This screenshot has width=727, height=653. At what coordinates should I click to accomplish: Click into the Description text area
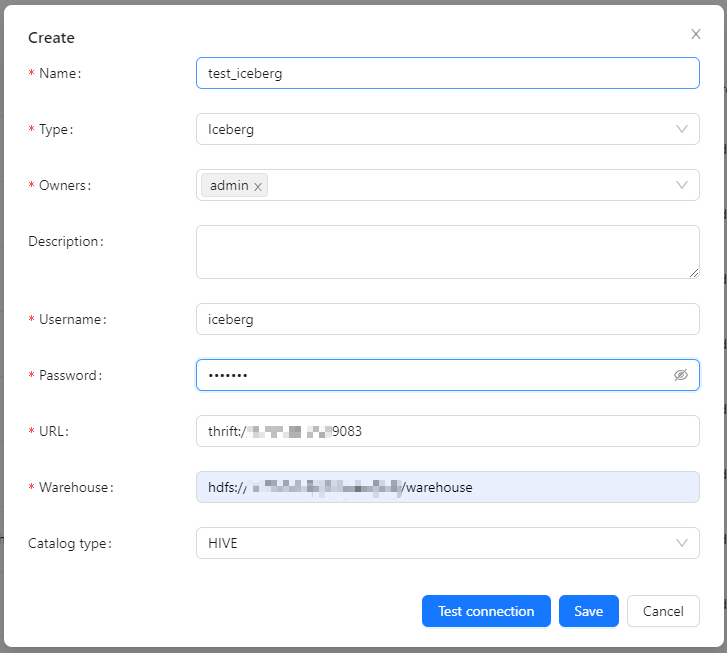447,251
